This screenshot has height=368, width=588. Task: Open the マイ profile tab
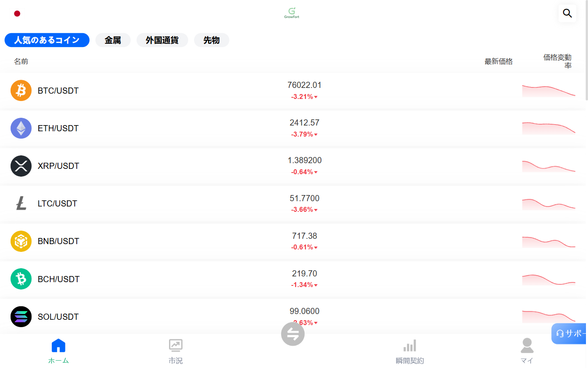point(527,351)
